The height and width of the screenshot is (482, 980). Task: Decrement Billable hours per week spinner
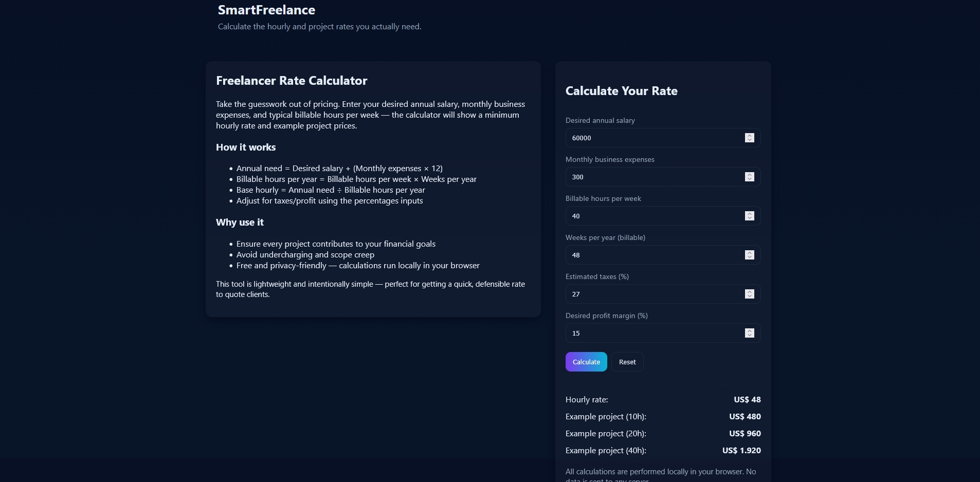pos(750,218)
